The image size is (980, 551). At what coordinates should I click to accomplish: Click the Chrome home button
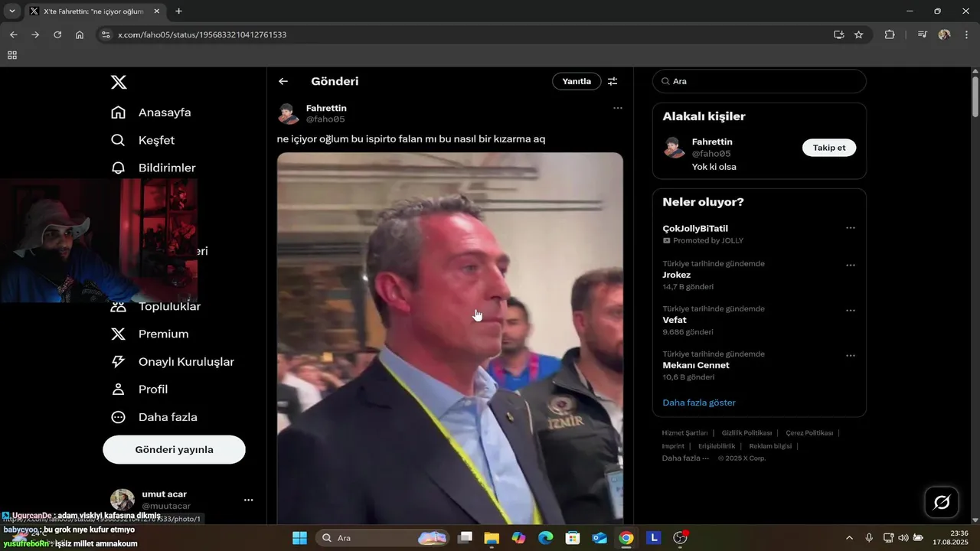coord(80,34)
